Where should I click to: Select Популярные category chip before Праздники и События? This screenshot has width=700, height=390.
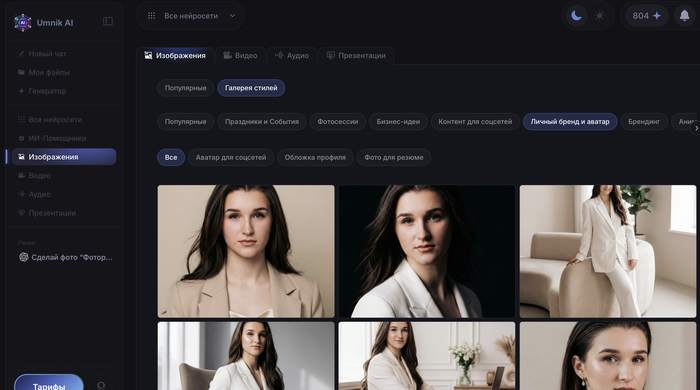pos(185,121)
